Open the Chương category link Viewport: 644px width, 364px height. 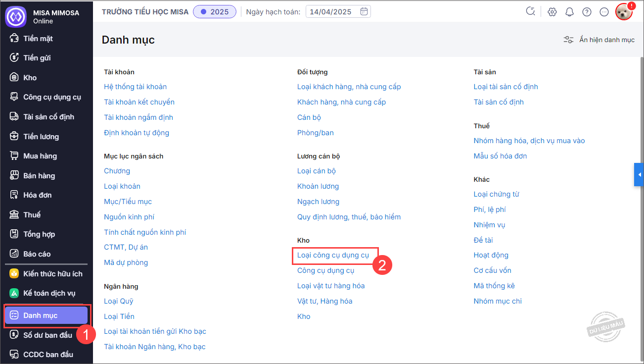tap(117, 171)
